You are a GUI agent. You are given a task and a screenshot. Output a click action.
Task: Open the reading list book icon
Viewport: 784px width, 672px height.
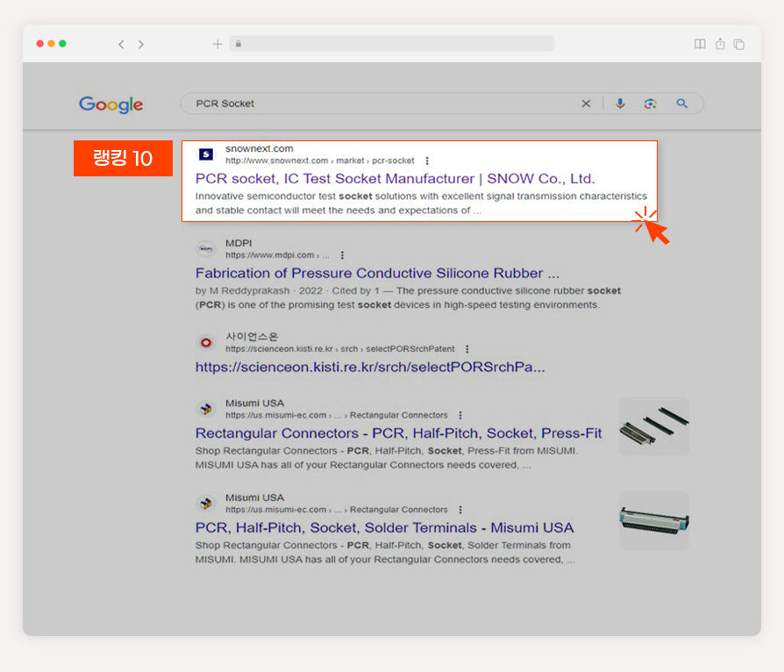[700, 44]
